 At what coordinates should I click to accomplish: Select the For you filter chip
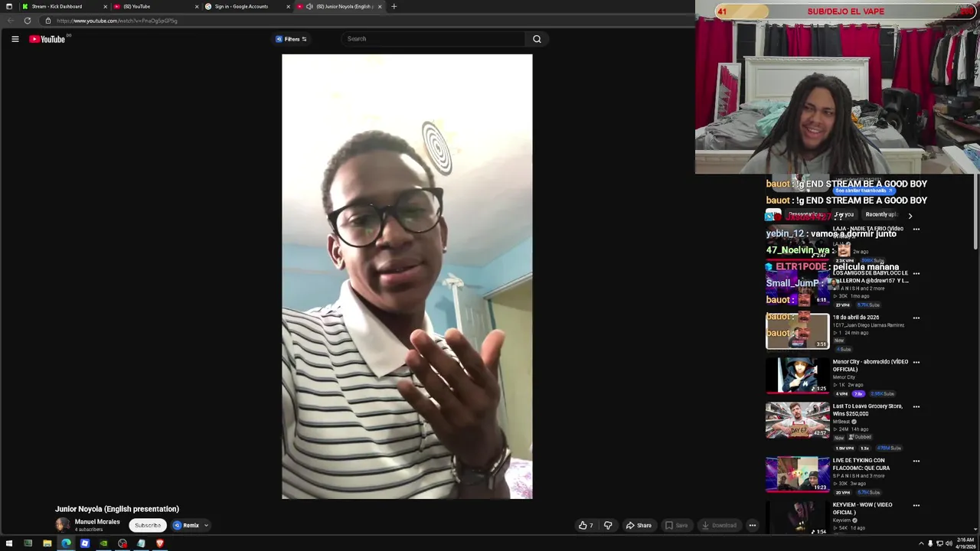[x=844, y=215]
